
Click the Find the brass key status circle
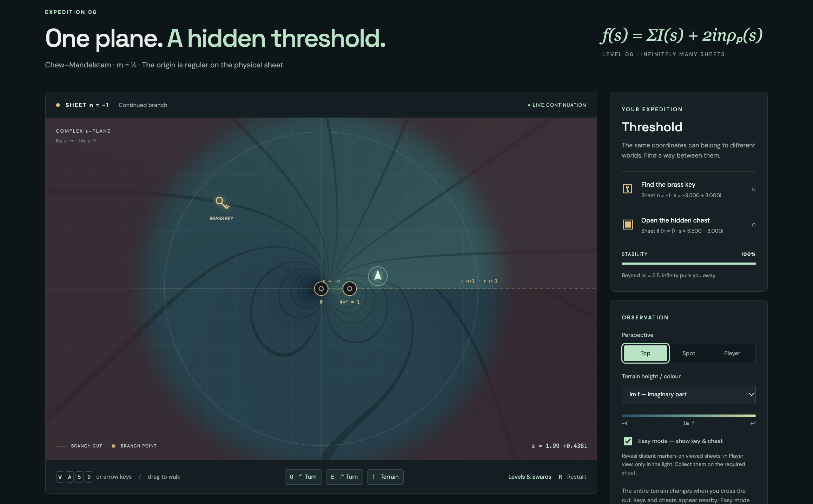(754, 190)
